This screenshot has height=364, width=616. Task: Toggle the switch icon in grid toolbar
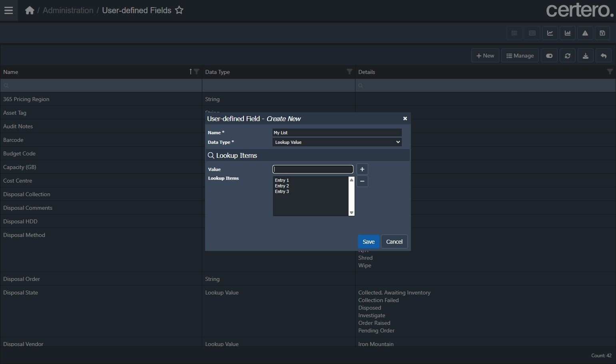pos(549,56)
